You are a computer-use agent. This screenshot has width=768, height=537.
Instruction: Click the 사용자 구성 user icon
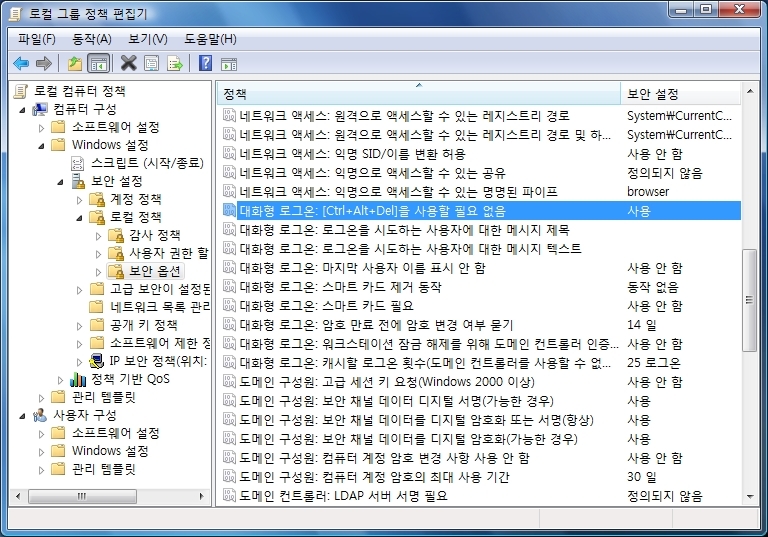[x=40, y=415]
